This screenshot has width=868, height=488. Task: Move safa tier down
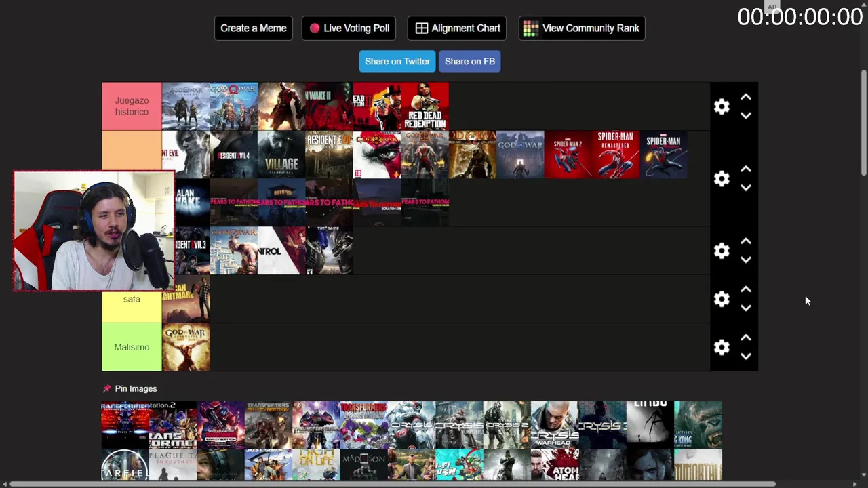click(x=746, y=308)
